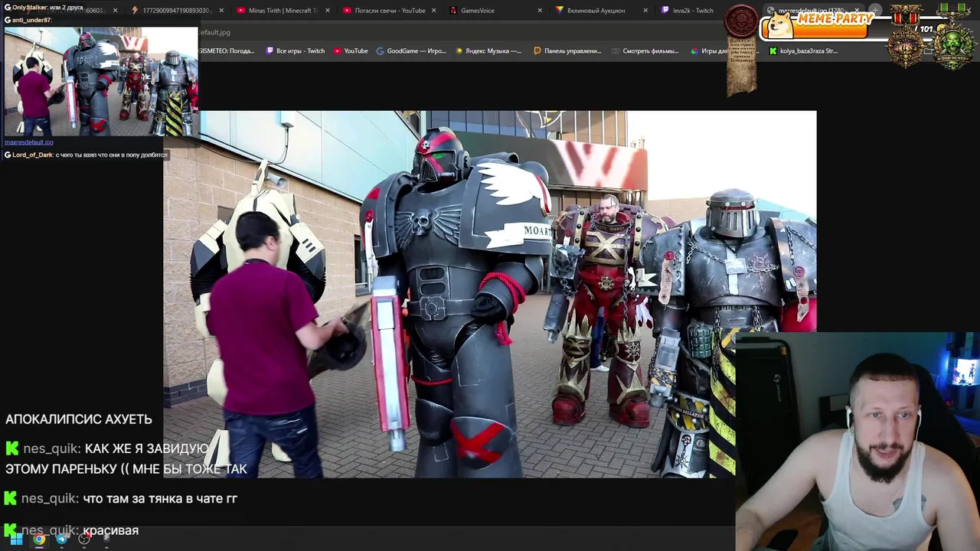980x551 pixels.
Task: Click the YouTube icon on Погасли свечи tab
Action: pyautogui.click(x=347, y=11)
